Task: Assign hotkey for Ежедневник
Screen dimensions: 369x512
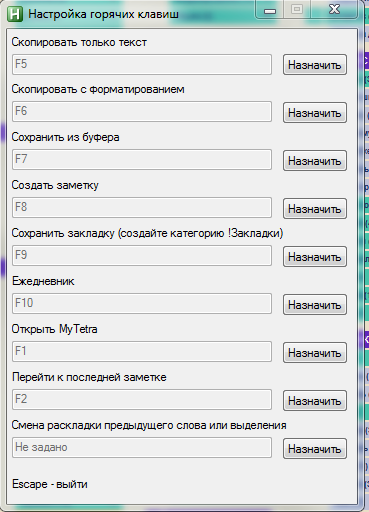Action: [315, 305]
